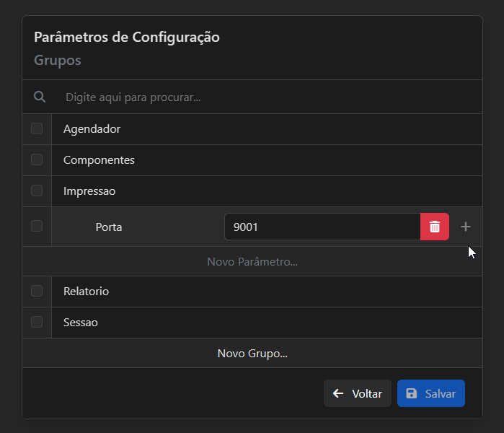Open the Relatorio group row
Image resolution: width=504 pixels, height=433 pixels.
[87, 292]
